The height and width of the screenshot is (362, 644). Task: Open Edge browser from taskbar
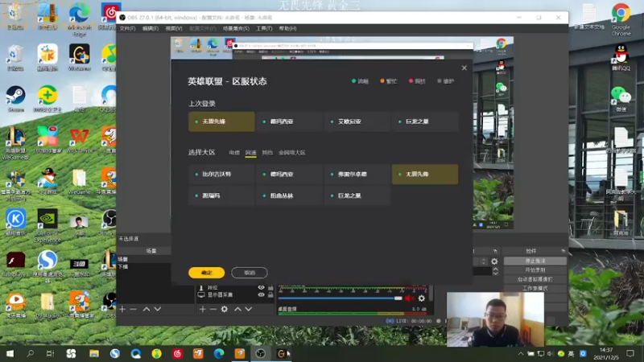[x=219, y=353]
